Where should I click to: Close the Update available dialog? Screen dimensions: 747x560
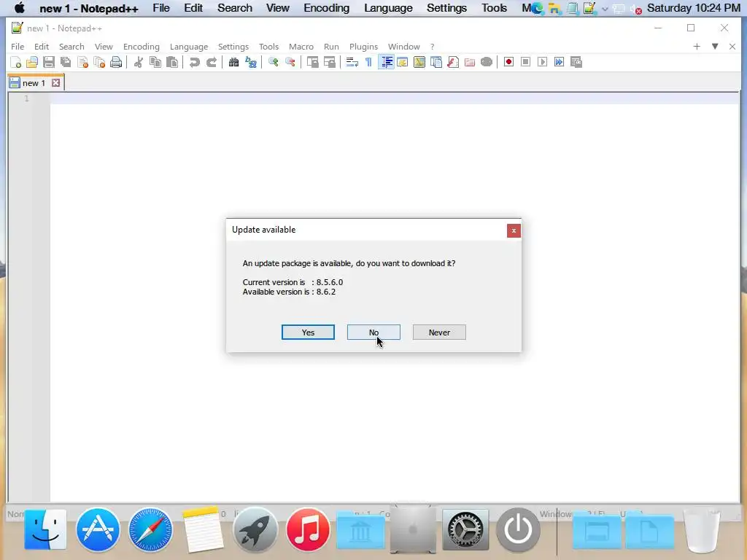click(514, 230)
